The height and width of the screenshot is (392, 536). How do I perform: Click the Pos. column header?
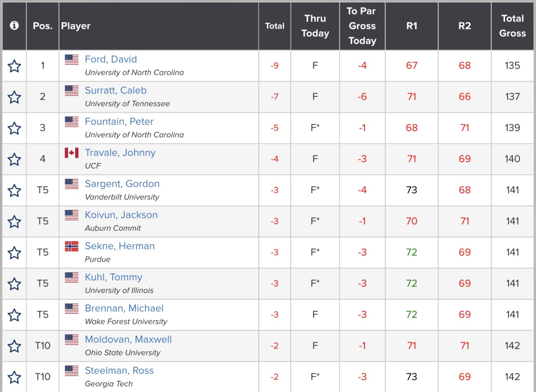point(43,26)
